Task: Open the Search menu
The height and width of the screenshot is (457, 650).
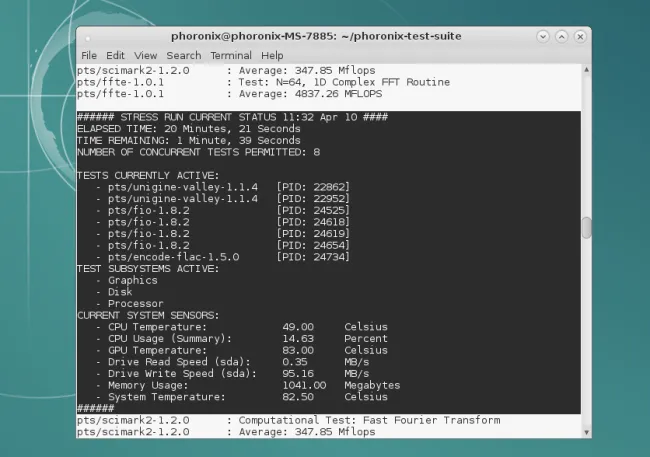Action: point(184,56)
